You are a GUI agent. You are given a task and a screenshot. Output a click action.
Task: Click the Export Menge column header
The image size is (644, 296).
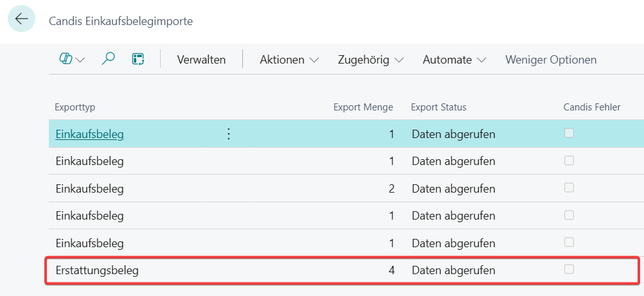(363, 107)
